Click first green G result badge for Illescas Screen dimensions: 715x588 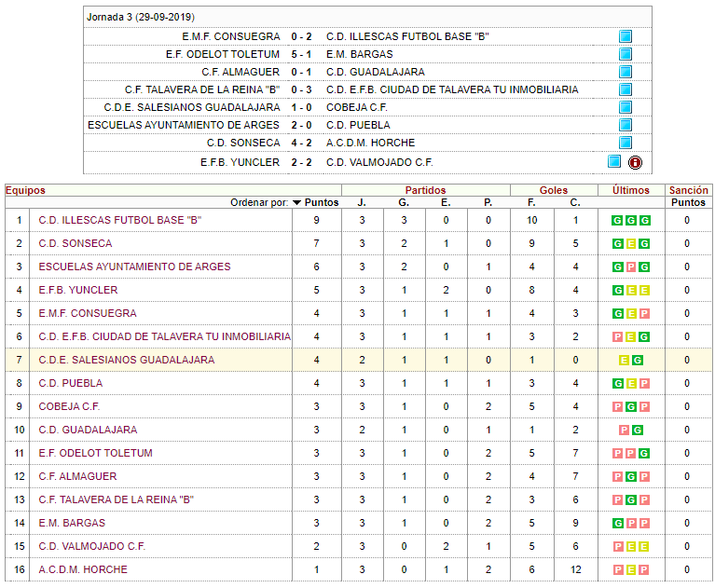pyautogui.click(x=617, y=221)
